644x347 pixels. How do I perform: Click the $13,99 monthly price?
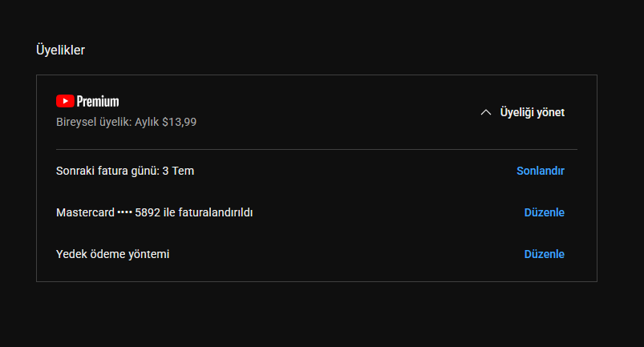tap(179, 123)
